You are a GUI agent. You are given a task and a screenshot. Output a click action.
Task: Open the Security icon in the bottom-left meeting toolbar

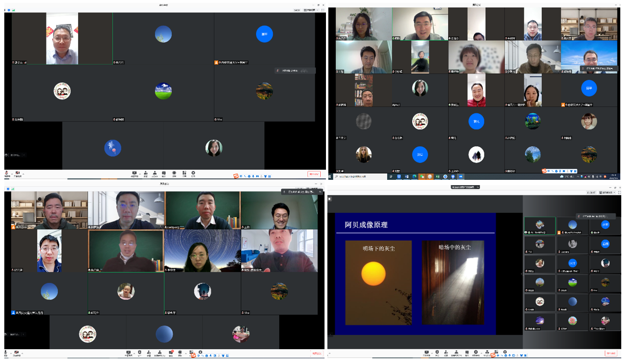coord(140,353)
